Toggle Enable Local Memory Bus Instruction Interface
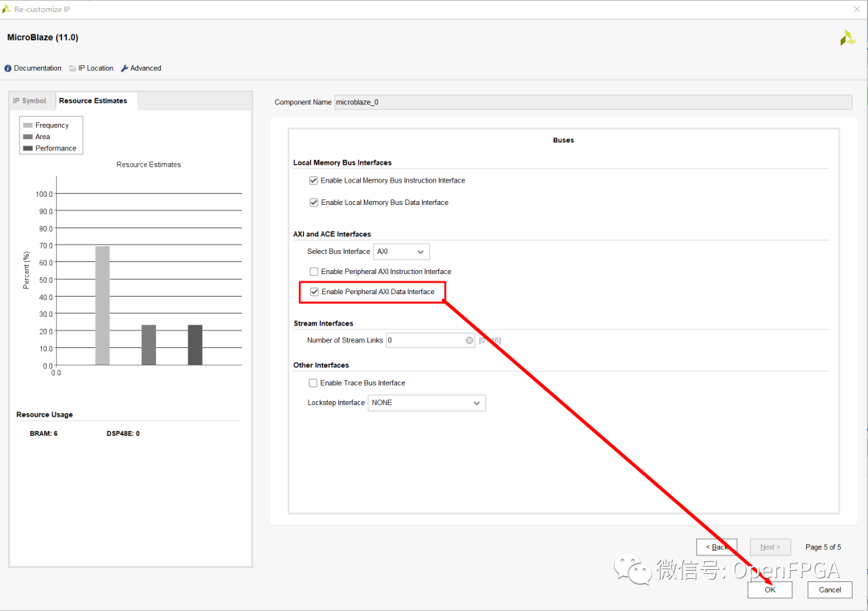This screenshot has height=611, width=868. (x=314, y=181)
